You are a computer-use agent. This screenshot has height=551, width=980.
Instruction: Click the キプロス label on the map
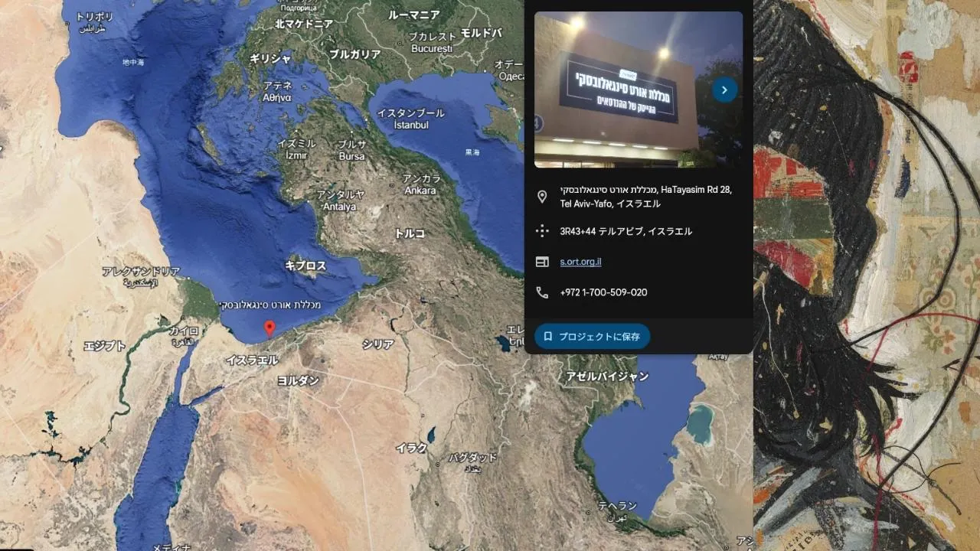(305, 266)
